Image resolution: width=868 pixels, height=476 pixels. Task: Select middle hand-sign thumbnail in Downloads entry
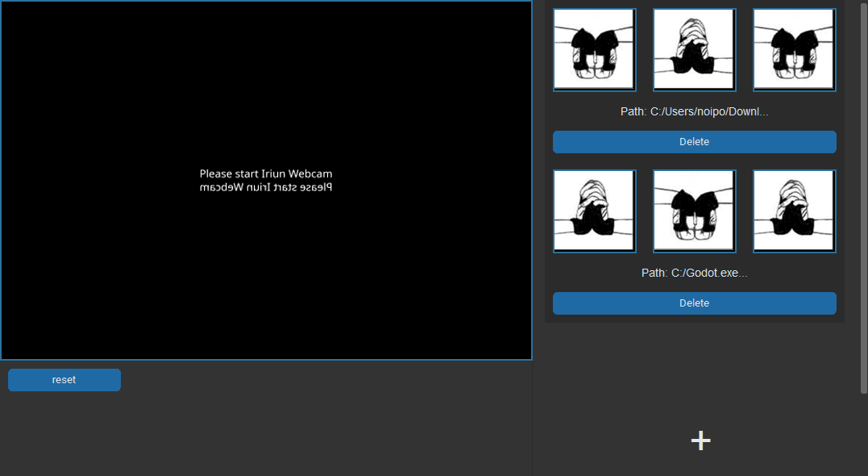tap(694, 49)
